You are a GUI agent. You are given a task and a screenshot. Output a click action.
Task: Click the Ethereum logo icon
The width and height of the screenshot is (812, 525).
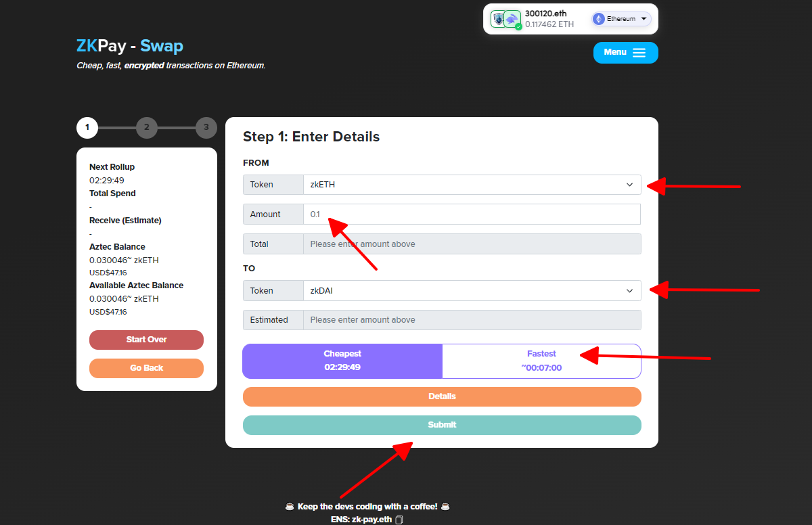598,19
